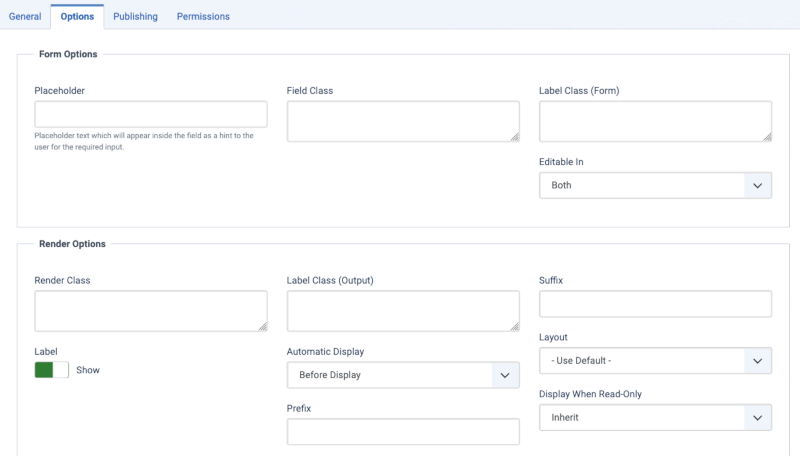Open the Editable In dropdown
The image size is (800, 456).
pyautogui.click(x=655, y=185)
